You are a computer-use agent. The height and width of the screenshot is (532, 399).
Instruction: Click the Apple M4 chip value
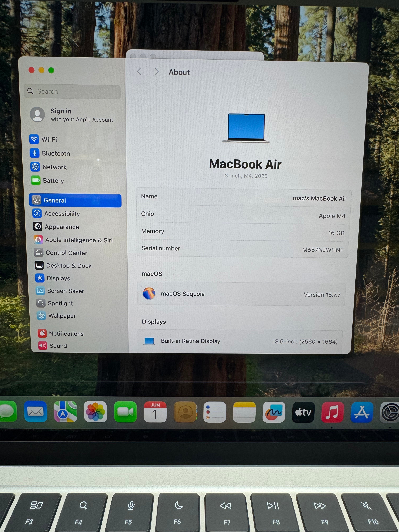click(332, 216)
